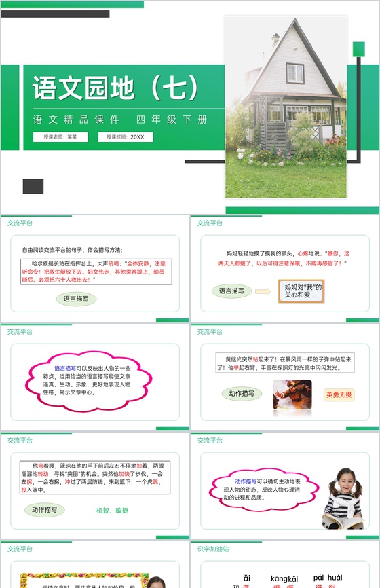
Task: Click the pinyin ǎi
Action: click(246, 578)
